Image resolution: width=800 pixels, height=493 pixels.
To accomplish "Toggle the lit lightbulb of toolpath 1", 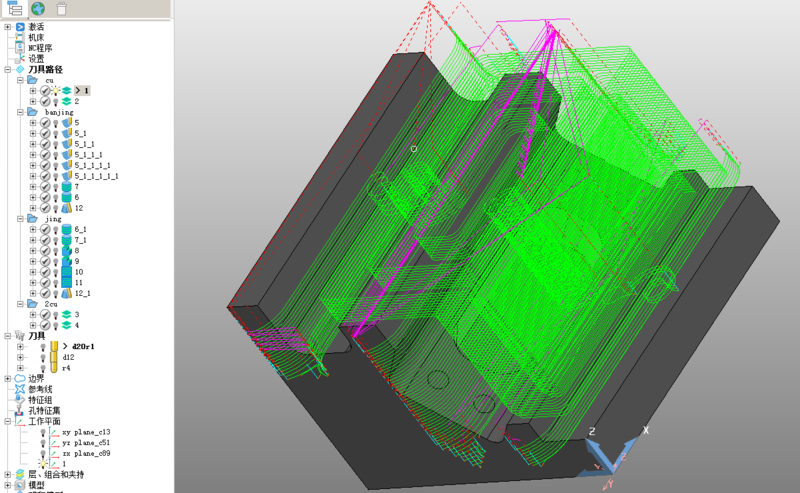I will pos(56,90).
